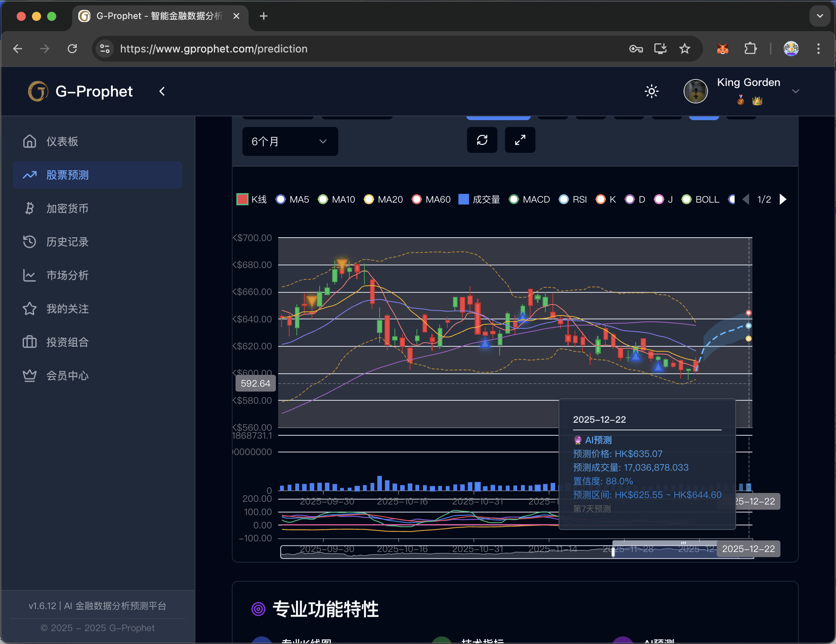The image size is (836, 644).
Task: Click the browser address bar URL
Action: pyautogui.click(x=214, y=49)
